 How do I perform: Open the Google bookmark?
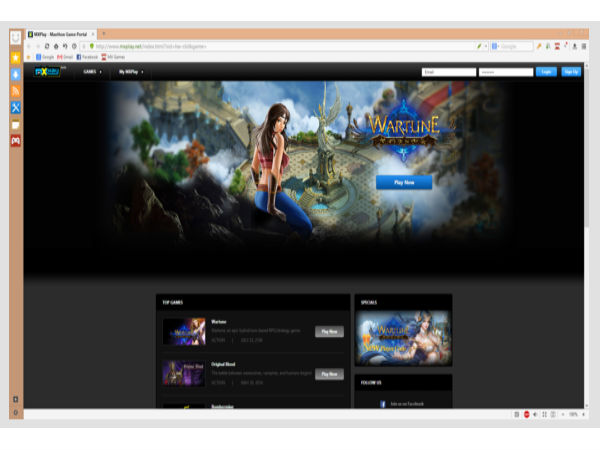45,57
